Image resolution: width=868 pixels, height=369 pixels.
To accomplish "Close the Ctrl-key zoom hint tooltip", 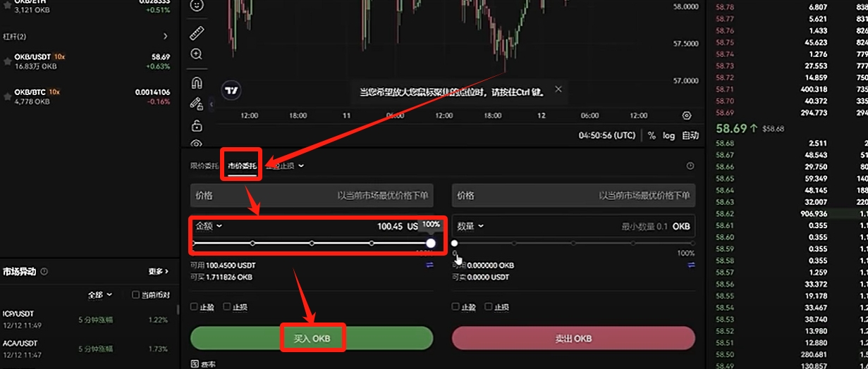I will tap(558, 89).
